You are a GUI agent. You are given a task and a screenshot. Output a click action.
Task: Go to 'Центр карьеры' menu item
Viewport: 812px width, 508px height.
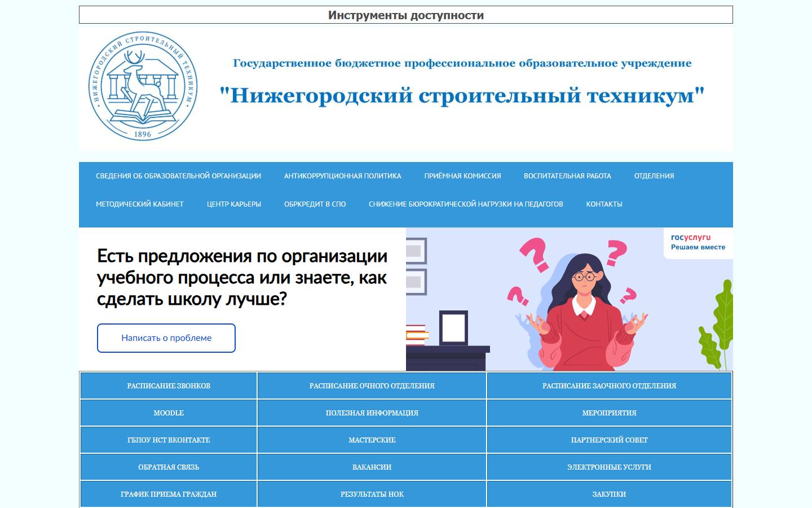pos(234,204)
